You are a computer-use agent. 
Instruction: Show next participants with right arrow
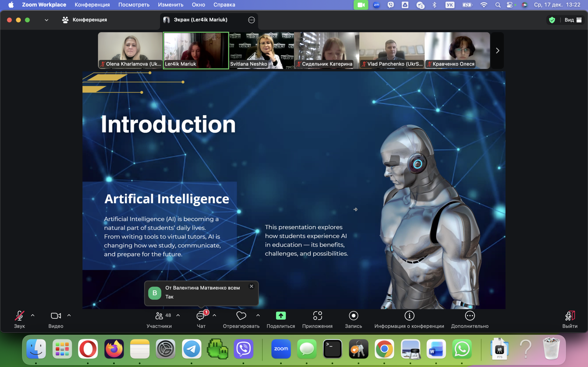coord(497,51)
